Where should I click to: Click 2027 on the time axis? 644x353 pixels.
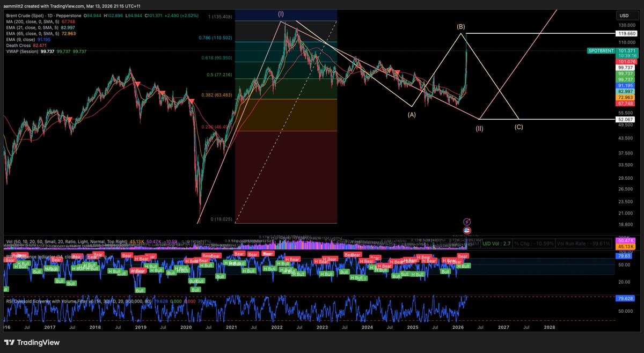(x=503, y=326)
